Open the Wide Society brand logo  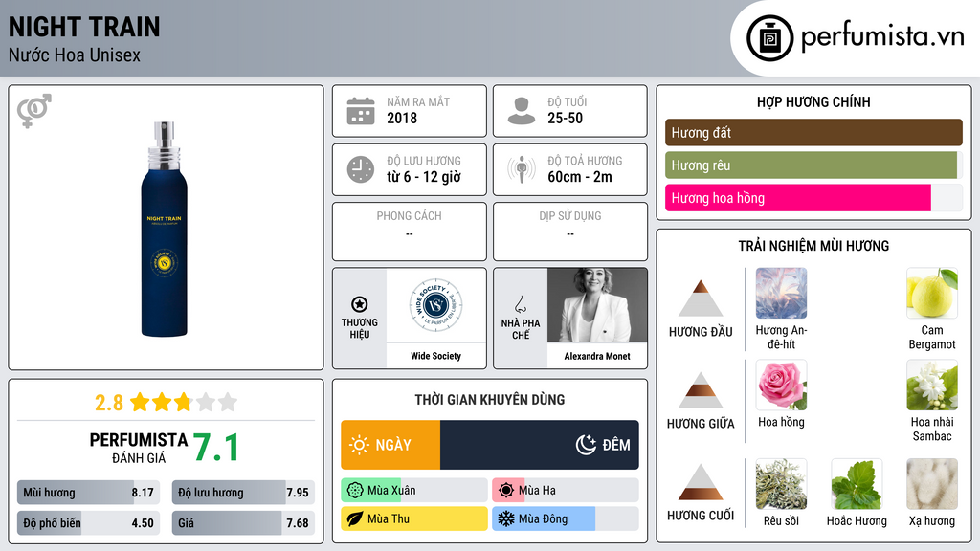[x=435, y=305]
